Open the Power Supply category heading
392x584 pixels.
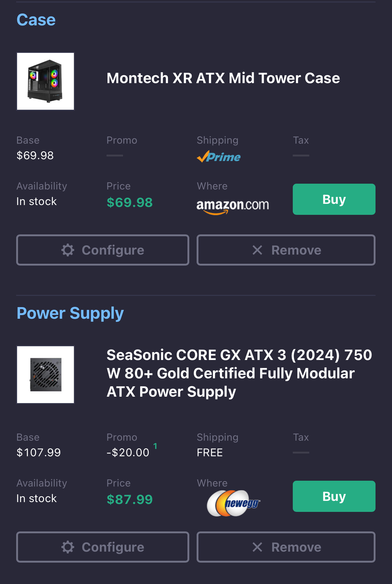pos(70,313)
